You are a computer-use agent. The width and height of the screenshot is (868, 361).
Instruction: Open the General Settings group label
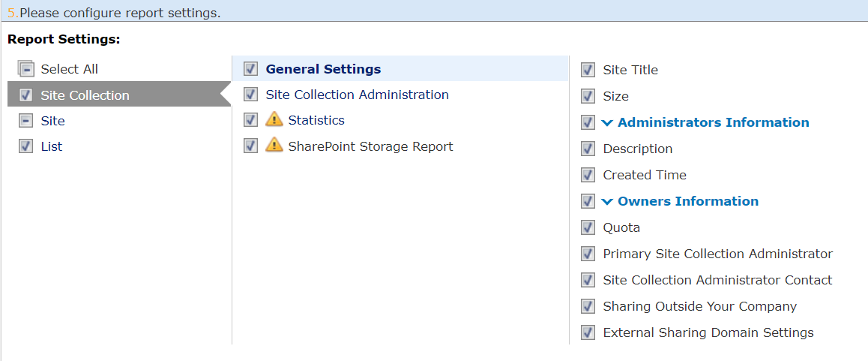[x=323, y=69]
